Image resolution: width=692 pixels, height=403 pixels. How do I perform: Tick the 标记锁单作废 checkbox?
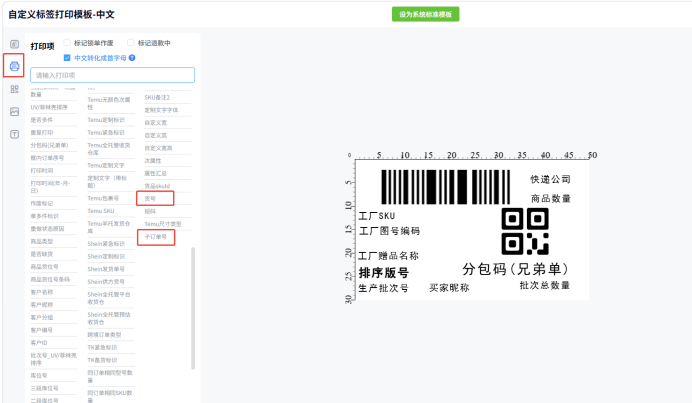(67, 43)
